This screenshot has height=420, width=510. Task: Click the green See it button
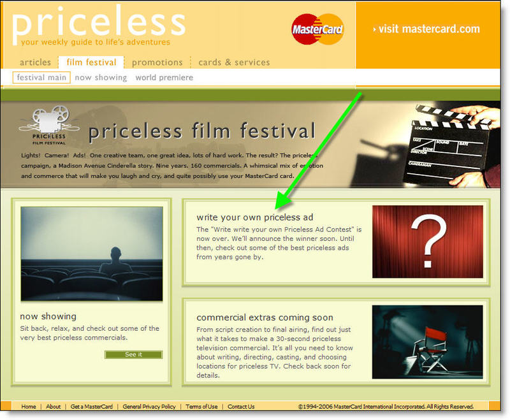pyautogui.click(x=133, y=354)
